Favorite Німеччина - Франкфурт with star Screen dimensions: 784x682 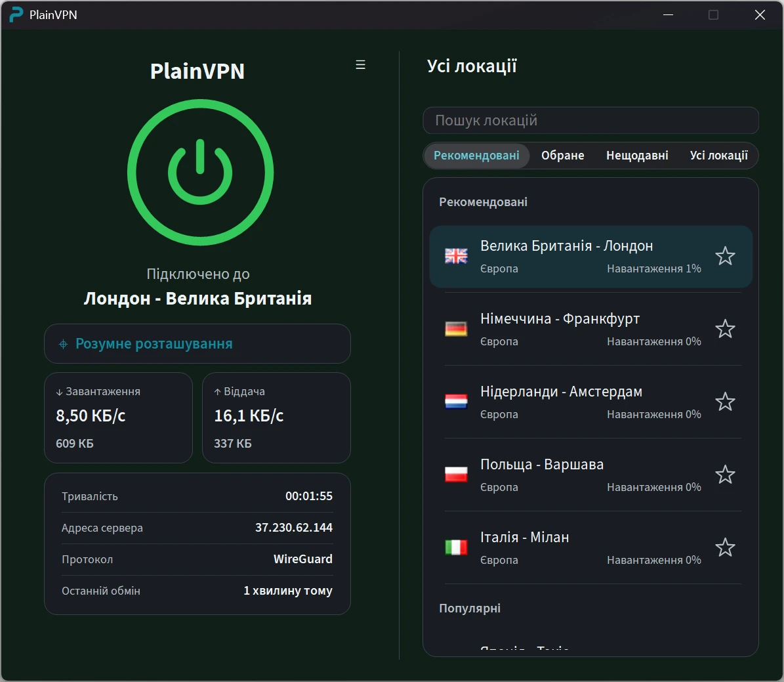(725, 329)
